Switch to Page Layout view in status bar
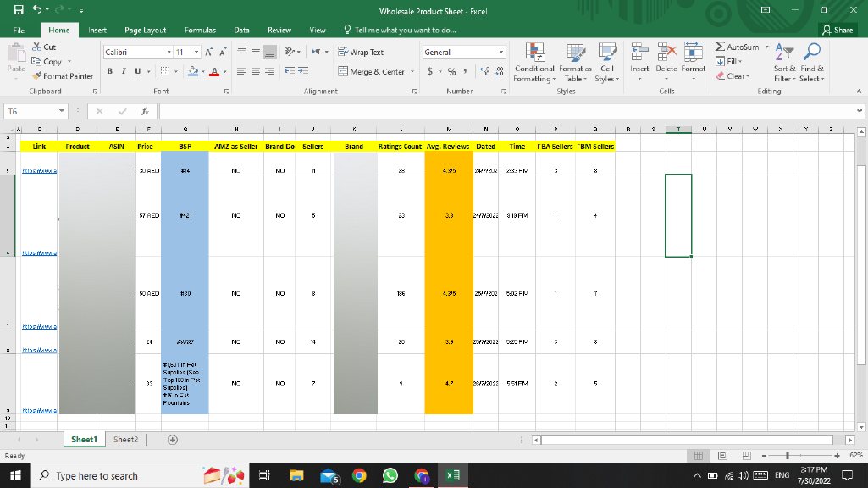This screenshot has height=488, width=868. click(722, 455)
